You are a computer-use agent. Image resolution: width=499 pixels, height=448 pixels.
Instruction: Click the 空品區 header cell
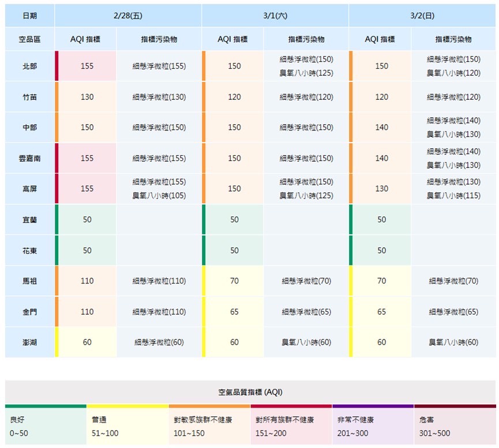(x=29, y=39)
